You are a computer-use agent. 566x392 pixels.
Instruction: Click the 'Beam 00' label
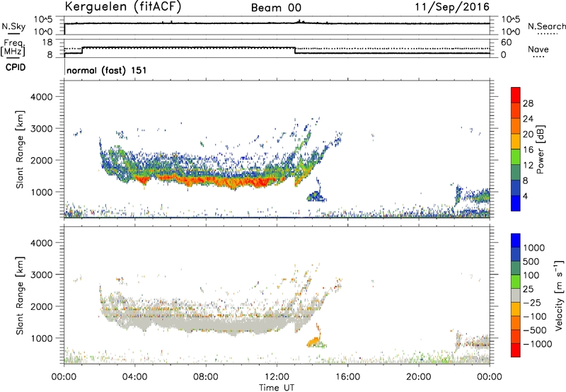coord(276,8)
